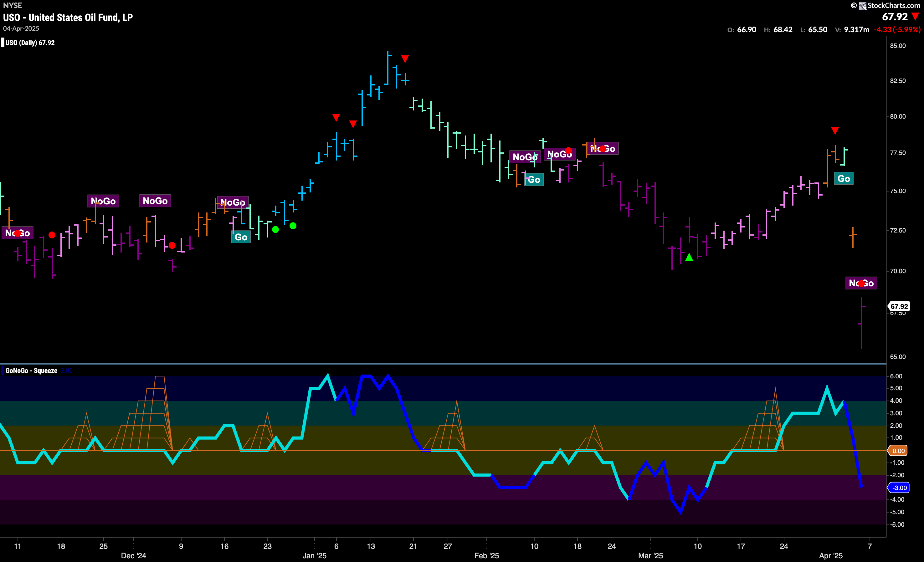Screen dimensions: 924x562
Task: Click the Jan '25 date axis label
Action: (x=314, y=556)
